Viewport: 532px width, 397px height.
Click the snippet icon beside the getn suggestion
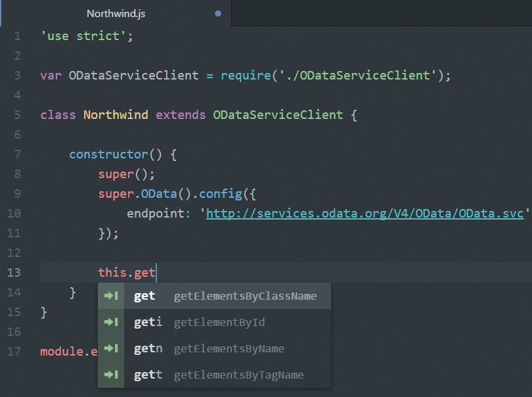(112, 348)
